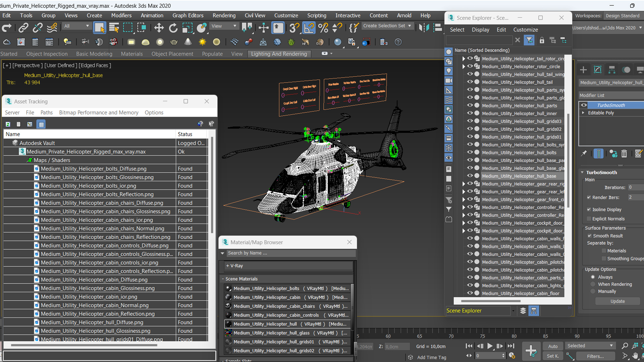Open the Modify panel tab icon
Image resolution: width=644 pixels, height=362 pixels.
598,70
